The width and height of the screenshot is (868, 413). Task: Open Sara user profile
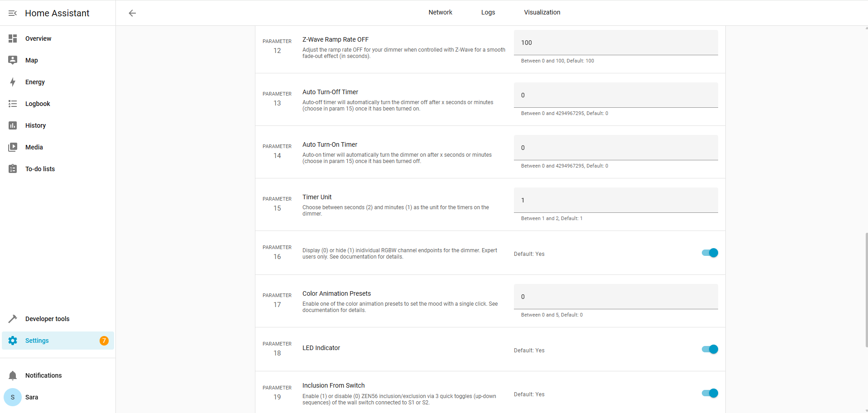pyautogui.click(x=32, y=397)
